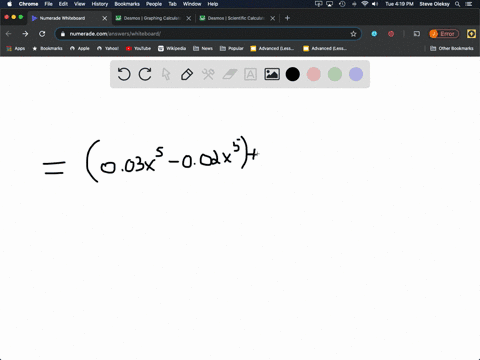Open the Bookmarks menu in menu bar

(127, 4)
